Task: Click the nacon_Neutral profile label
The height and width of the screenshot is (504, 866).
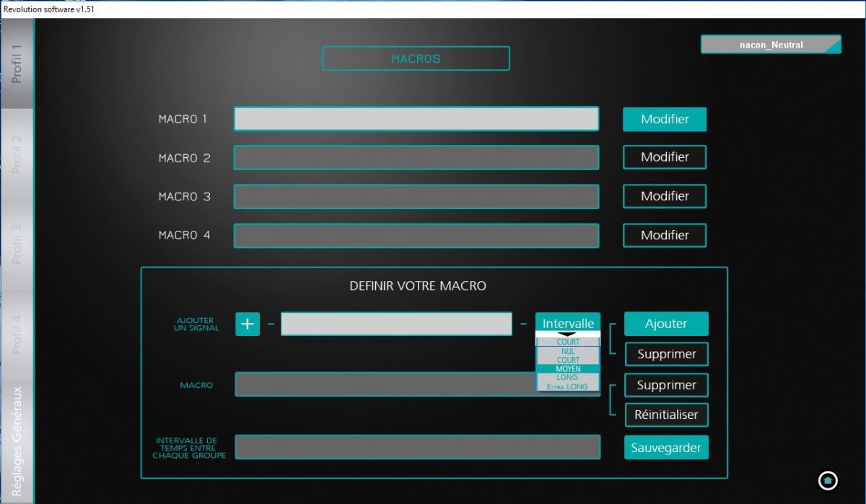Action: pyautogui.click(x=770, y=45)
